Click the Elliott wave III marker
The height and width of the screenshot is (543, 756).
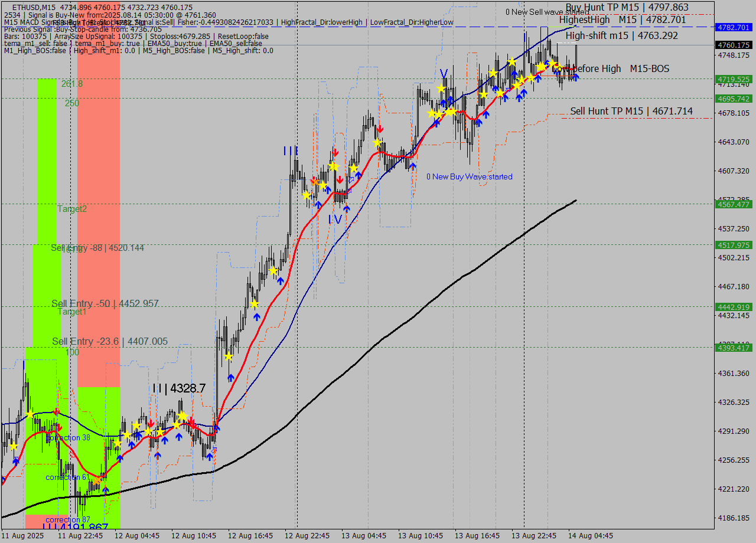(x=290, y=151)
